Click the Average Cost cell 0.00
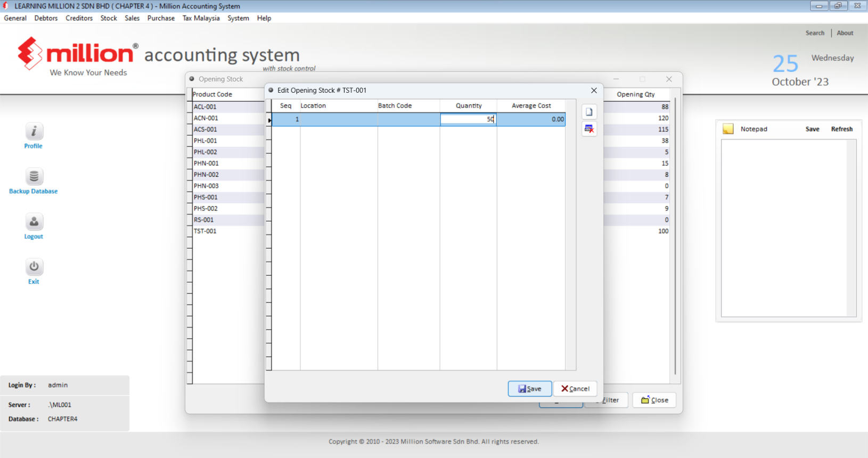This screenshot has width=868, height=458. pos(531,119)
